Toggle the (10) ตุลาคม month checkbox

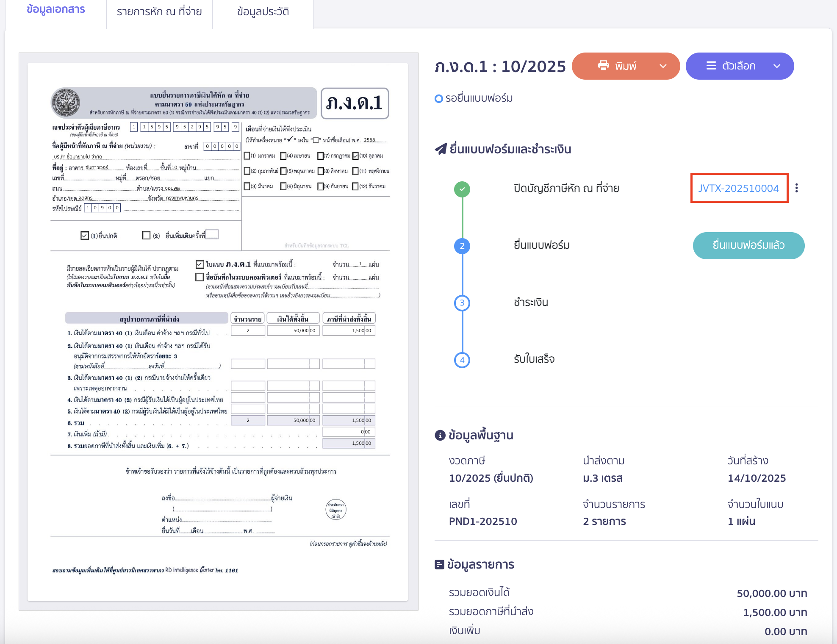[x=355, y=155]
